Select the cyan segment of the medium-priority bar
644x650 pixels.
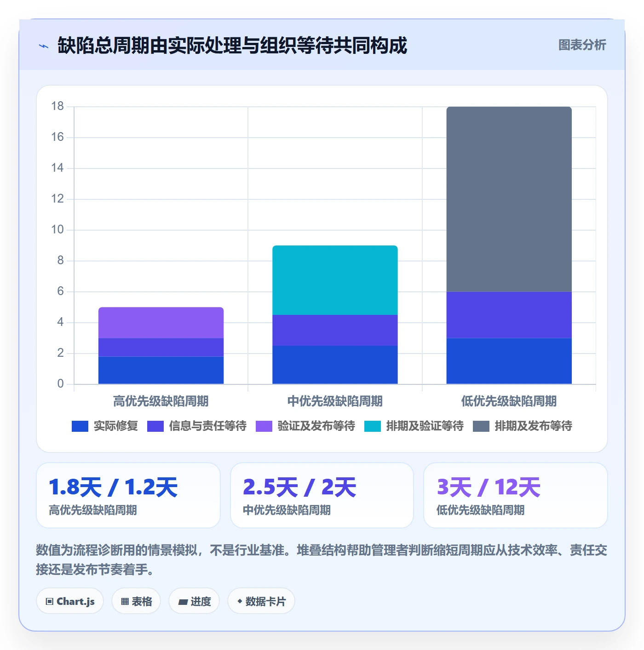click(335, 280)
